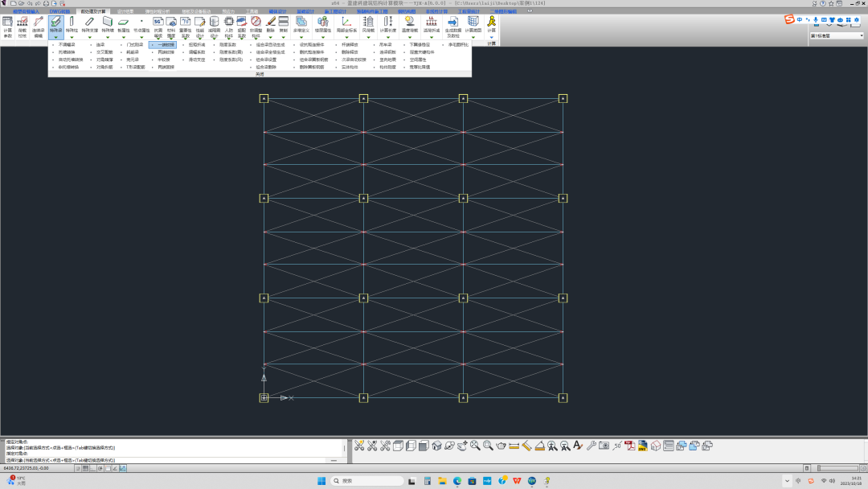Expand the dropdown arrow under 风荷载
Screen dimensions: 868x489
368,37
